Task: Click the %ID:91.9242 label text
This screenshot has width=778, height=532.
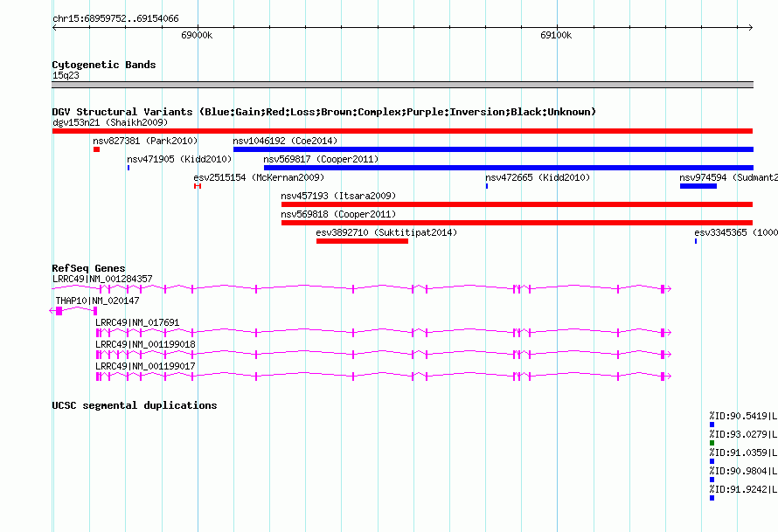Action: (x=743, y=489)
